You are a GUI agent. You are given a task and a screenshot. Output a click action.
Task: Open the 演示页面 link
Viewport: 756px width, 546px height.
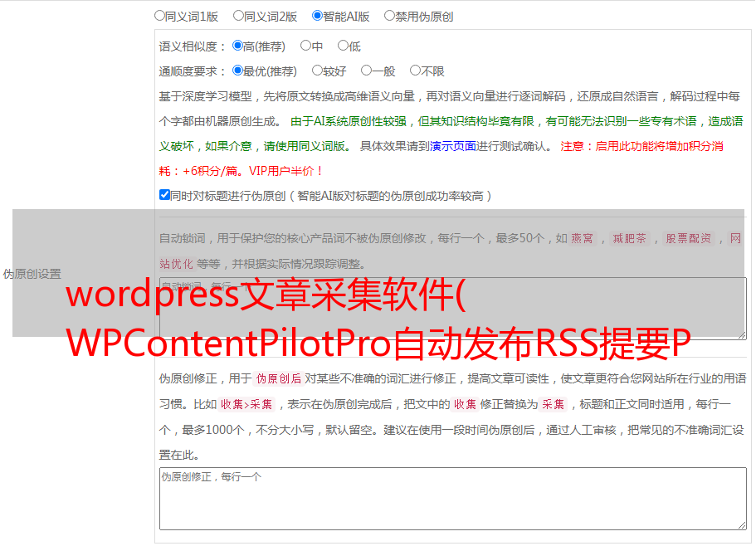(453, 146)
